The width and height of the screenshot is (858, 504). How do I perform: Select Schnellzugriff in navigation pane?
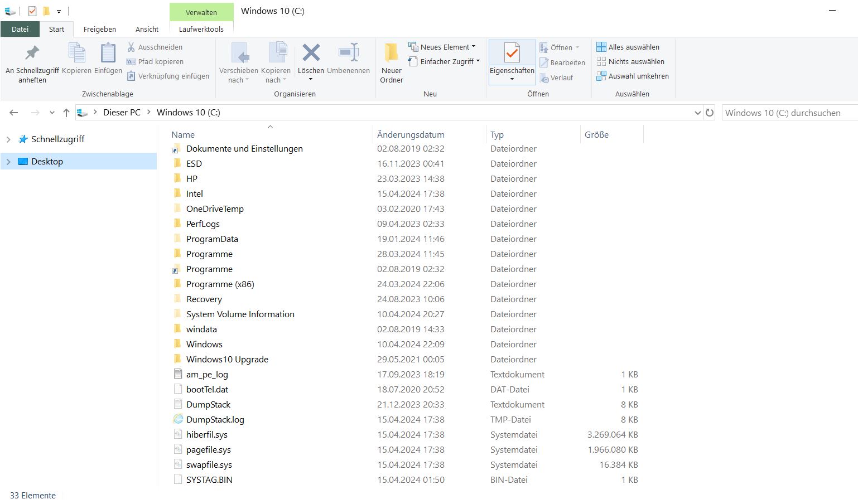(x=57, y=139)
